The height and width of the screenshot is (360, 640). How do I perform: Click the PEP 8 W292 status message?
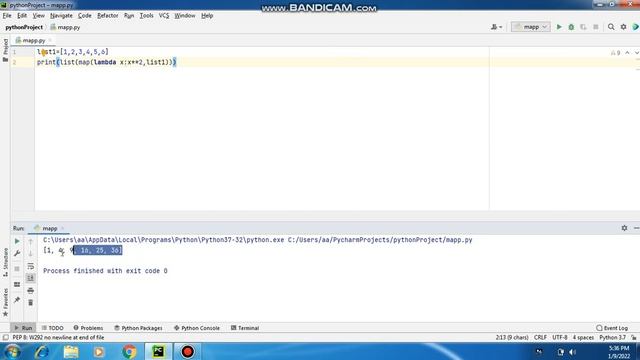(58, 338)
